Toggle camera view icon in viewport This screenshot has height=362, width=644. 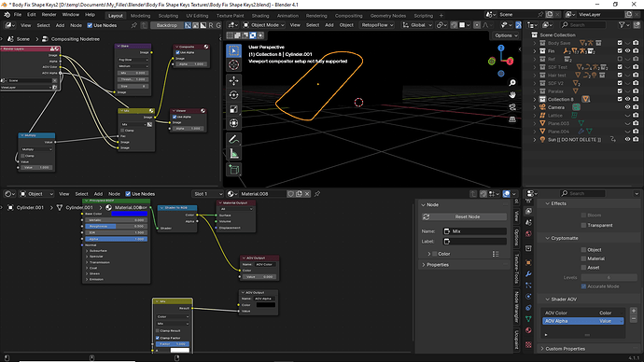coord(512,107)
